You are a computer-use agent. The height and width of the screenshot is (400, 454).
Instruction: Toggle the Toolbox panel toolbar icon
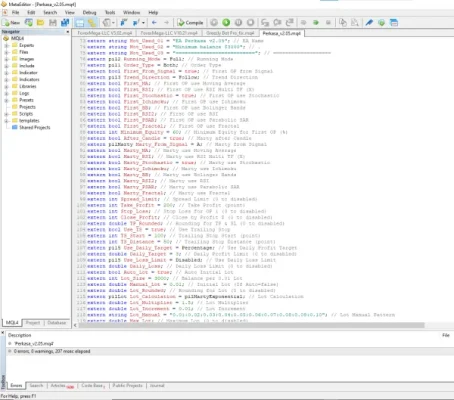(x=92, y=23)
